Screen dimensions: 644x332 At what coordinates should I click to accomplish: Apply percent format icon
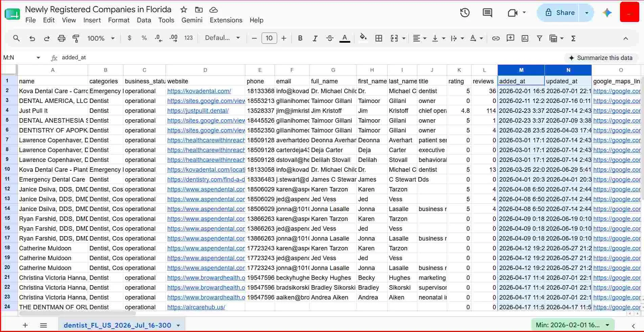(x=144, y=38)
